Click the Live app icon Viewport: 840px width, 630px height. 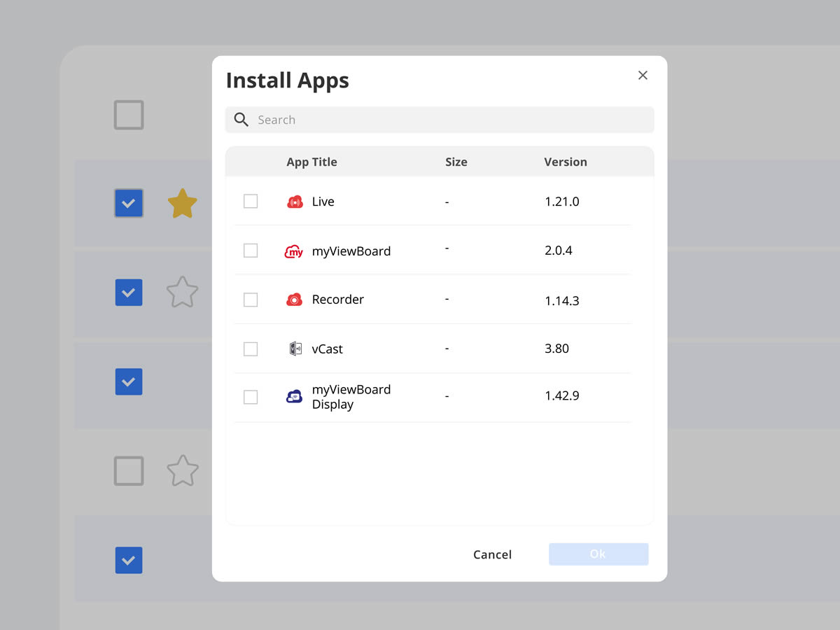[x=295, y=202]
